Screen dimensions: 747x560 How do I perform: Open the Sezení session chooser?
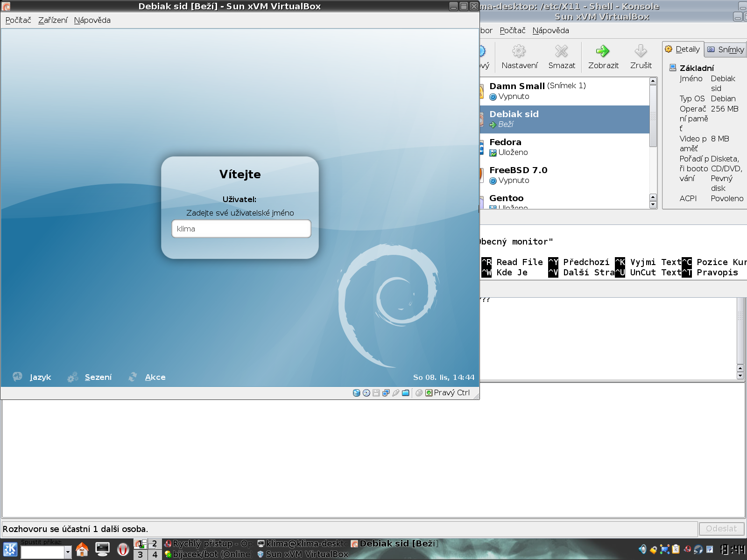90,377
